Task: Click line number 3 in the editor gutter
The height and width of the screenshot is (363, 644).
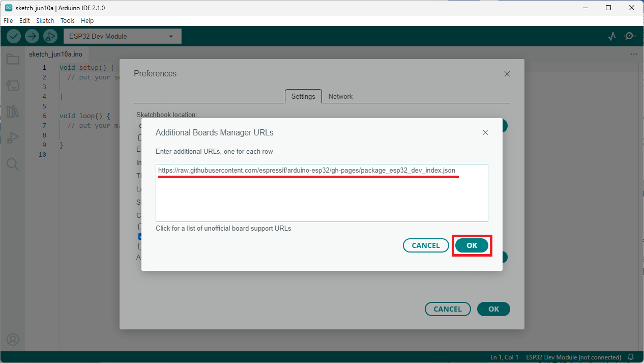Action: [x=45, y=87]
